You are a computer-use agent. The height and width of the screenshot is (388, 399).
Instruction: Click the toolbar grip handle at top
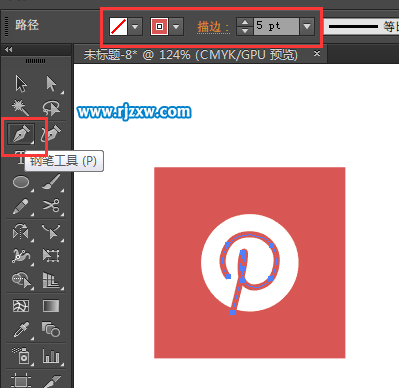pos(35,61)
